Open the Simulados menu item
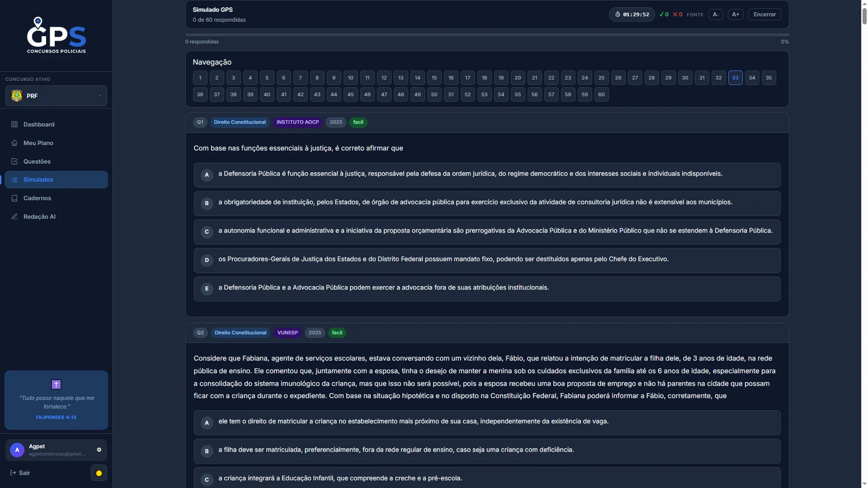868x488 pixels. pos(56,179)
